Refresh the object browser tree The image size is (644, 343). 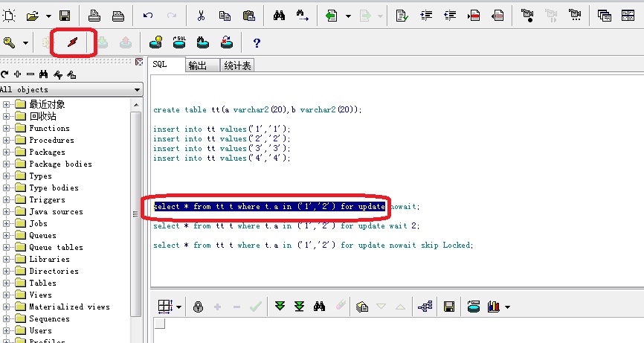pyautogui.click(x=4, y=74)
